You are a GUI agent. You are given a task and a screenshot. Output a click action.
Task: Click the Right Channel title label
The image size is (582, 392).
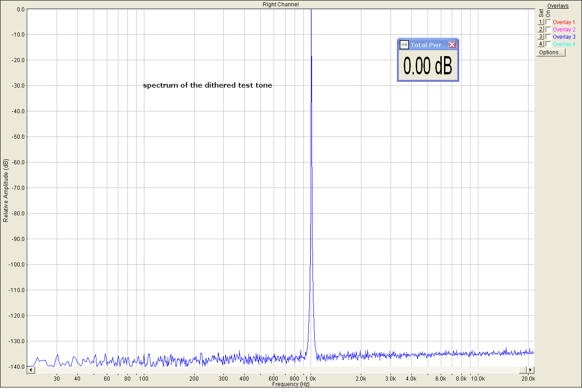tap(280, 4)
